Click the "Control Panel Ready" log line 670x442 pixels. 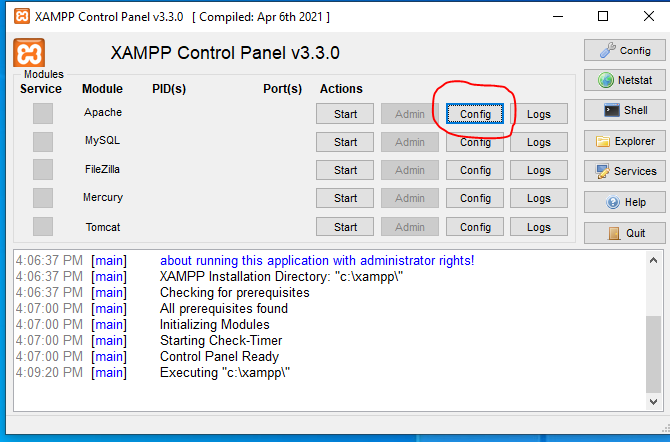point(219,357)
